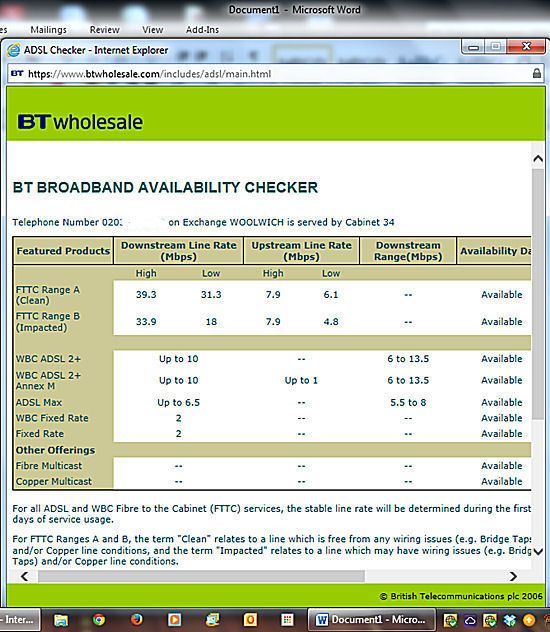The width and height of the screenshot is (550, 632).
Task: Click the BT favicon in address bar
Action: (x=17, y=73)
